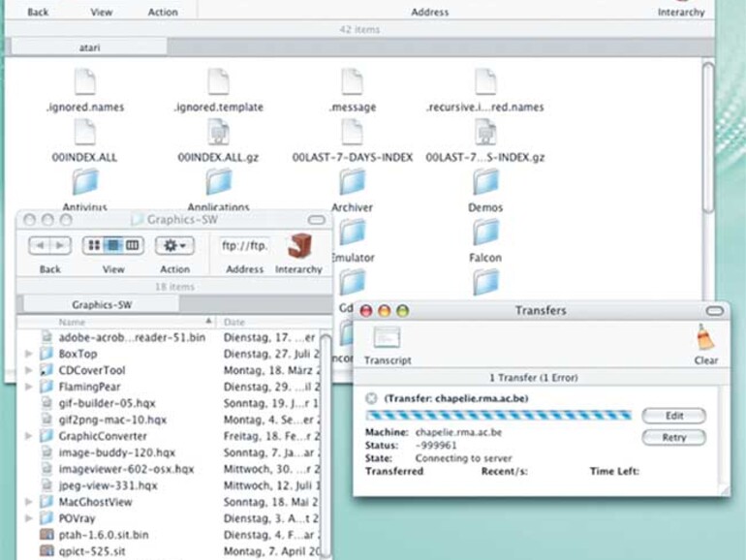746x560 pixels.
Task: Open the Falcon folder icon
Action: click(485, 233)
